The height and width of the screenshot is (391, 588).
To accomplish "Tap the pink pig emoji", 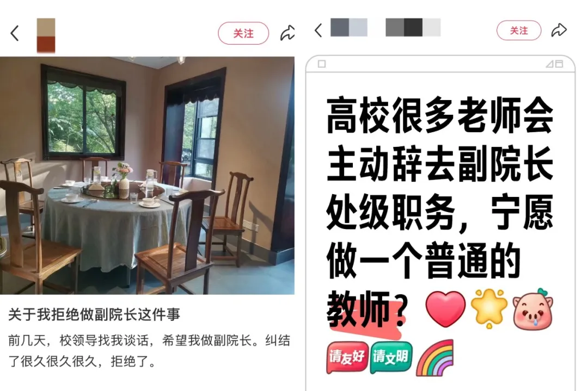I will tap(533, 309).
